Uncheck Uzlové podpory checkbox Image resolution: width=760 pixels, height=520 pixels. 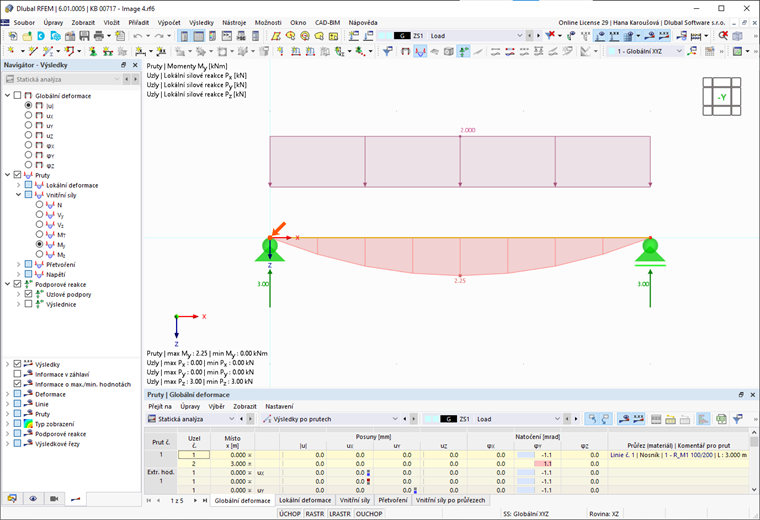click(29, 294)
